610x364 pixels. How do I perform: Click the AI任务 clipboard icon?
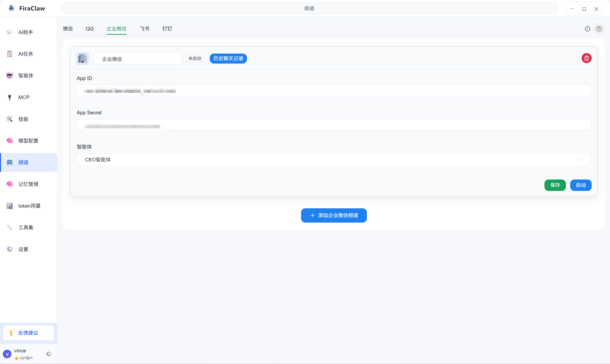tap(10, 54)
